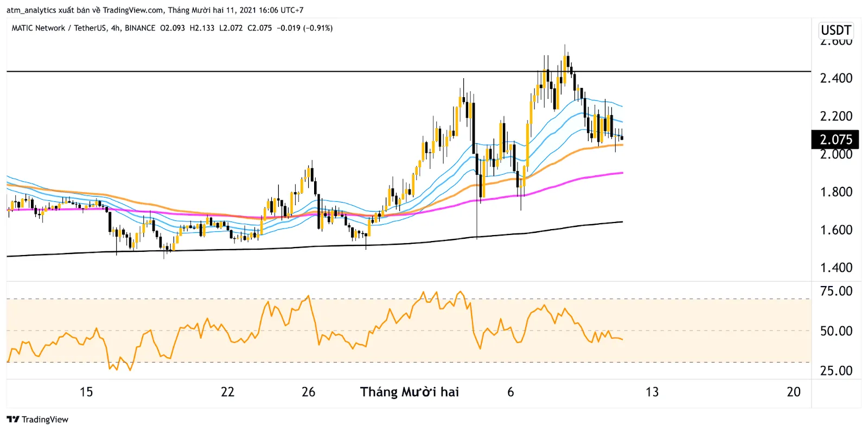Click the last candle at chart's right edge
The height and width of the screenshot is (431, 868).
tap(622, 138)
